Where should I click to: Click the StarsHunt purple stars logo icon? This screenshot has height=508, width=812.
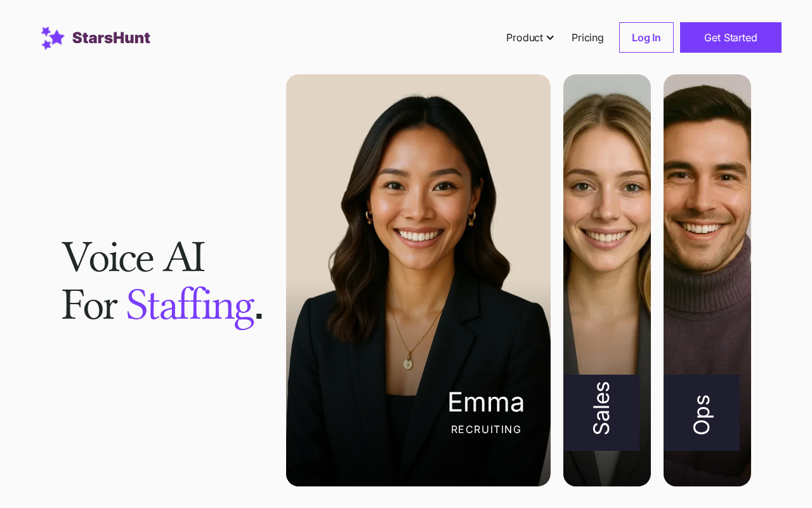point(53,37)
